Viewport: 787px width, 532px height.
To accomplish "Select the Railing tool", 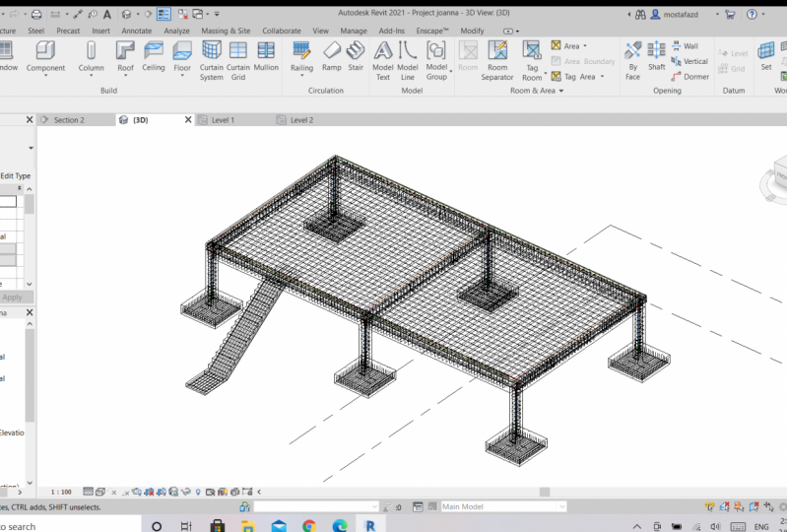I will [301, 59].
